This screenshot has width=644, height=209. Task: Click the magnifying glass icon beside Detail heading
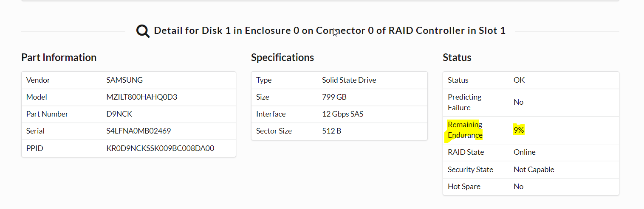tap(143, 31)
